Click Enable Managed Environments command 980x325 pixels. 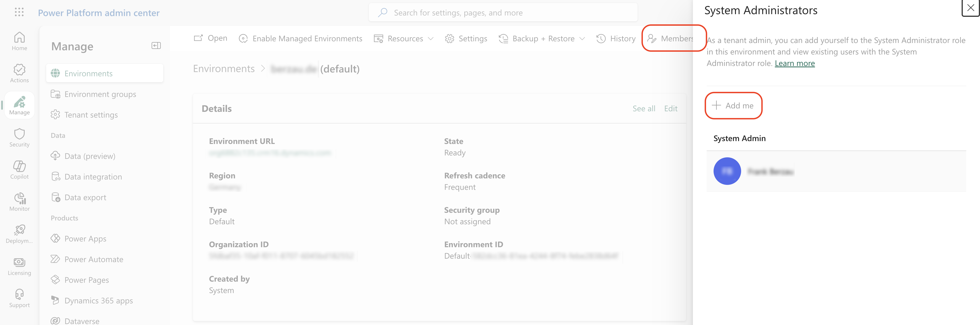301,39
